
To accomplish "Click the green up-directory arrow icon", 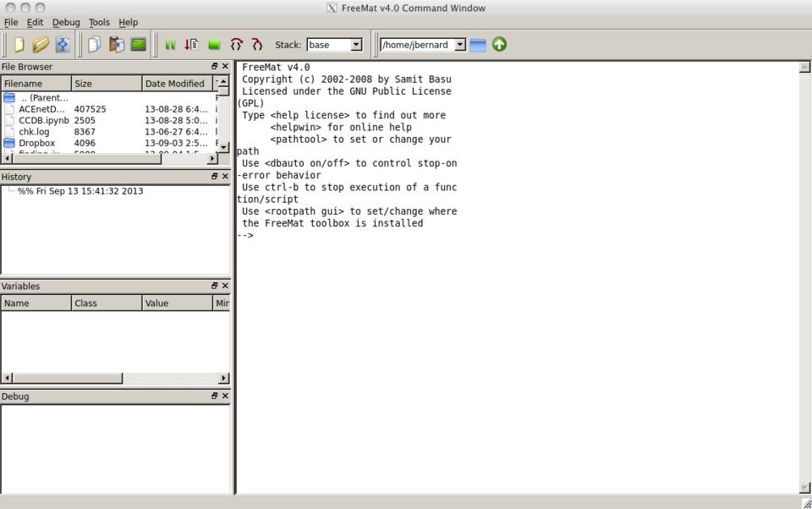I will [x=499, y=44].
